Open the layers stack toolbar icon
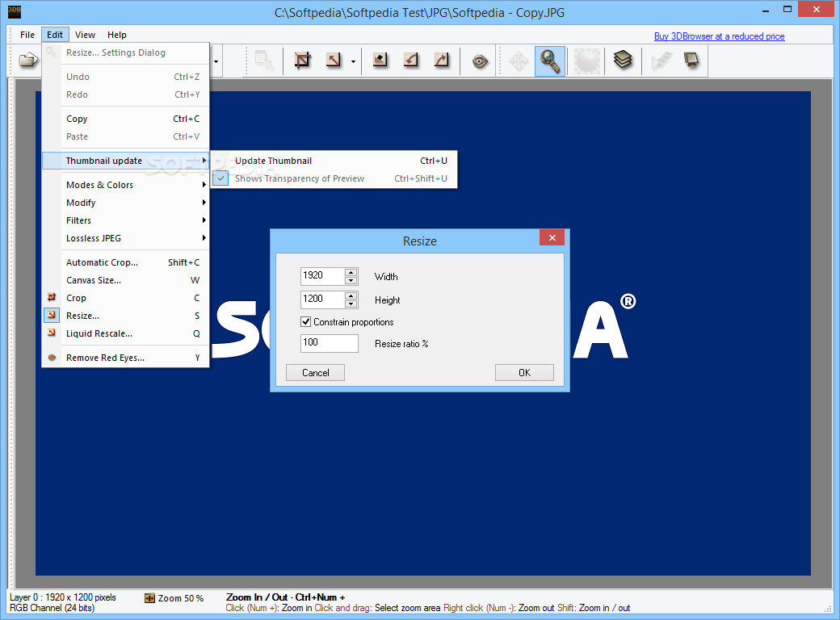The image size is (840, 620). point(623,60)
